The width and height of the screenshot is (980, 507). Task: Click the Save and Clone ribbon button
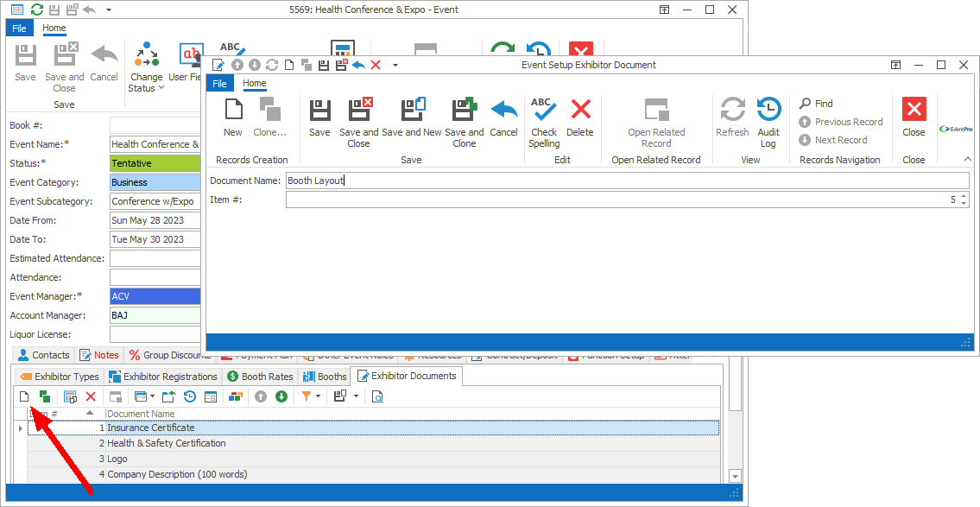(465, 123)
